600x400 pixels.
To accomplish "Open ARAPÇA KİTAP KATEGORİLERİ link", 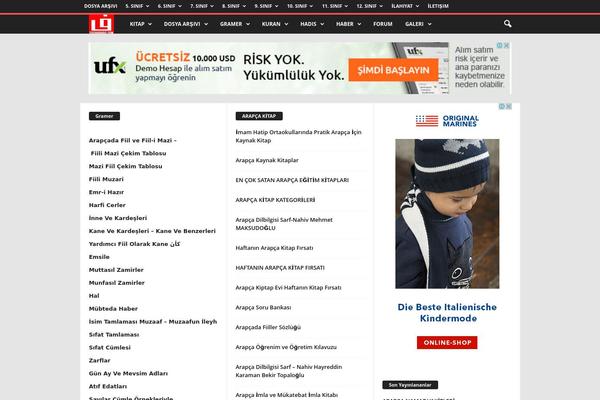I will coord(276,200).
